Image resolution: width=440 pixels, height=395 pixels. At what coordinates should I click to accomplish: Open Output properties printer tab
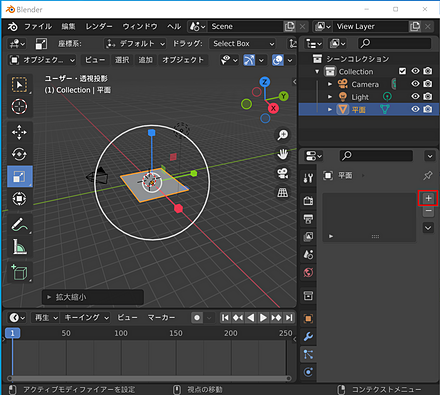tap(308, 219)
